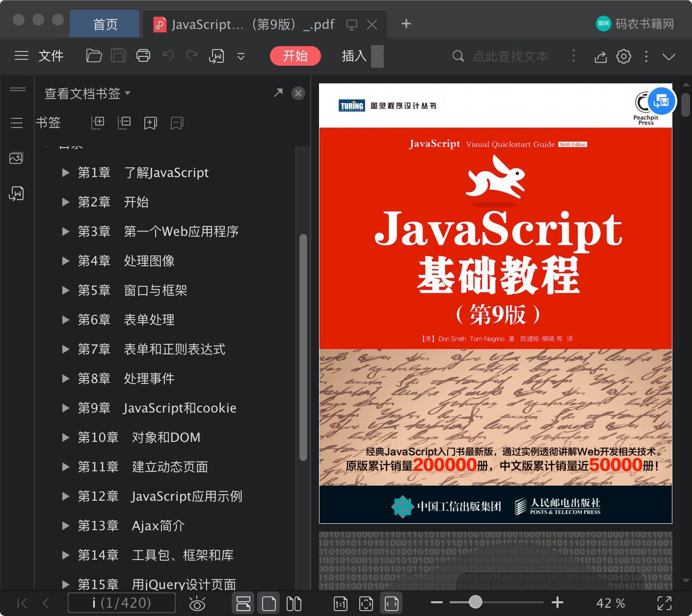The width and height of the screenshot is (692, 616).
Task: Click the zoom slider handle
Action: (x=475, y=602)
